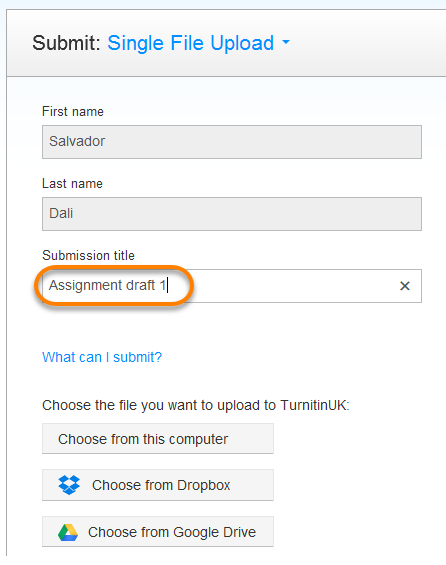Open the What can I submit? link
The image size is (446, 565).
[x=102, y=357]
